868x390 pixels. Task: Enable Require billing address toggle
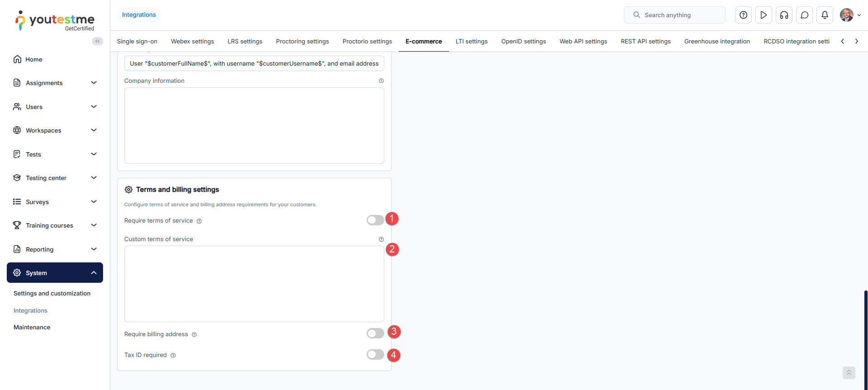375,333
